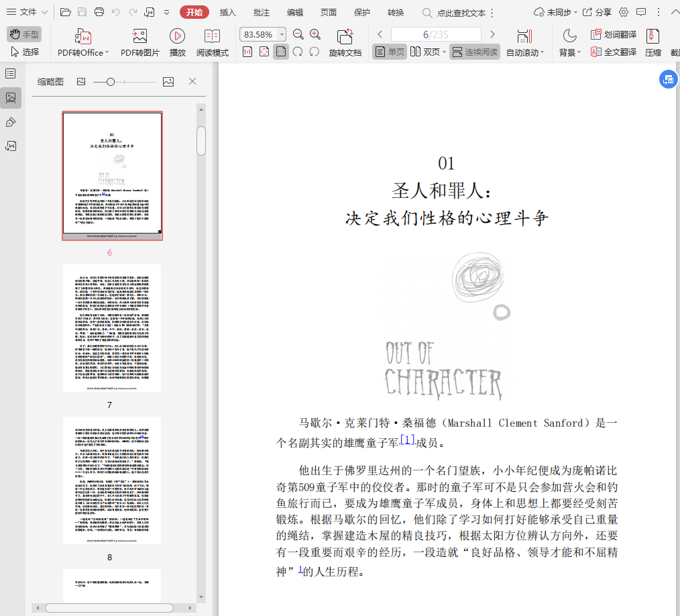Click the fit page view icon
Image resolution: width=680 pixels, height=616 pixels.
pos(264,52)
